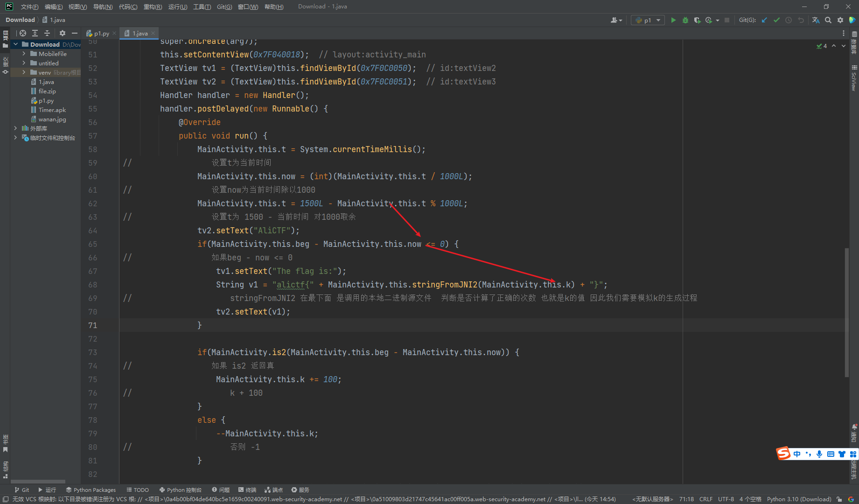Select wanan.jpg in project tree
This screenshot has height=504, width=859.
(52, 119)
